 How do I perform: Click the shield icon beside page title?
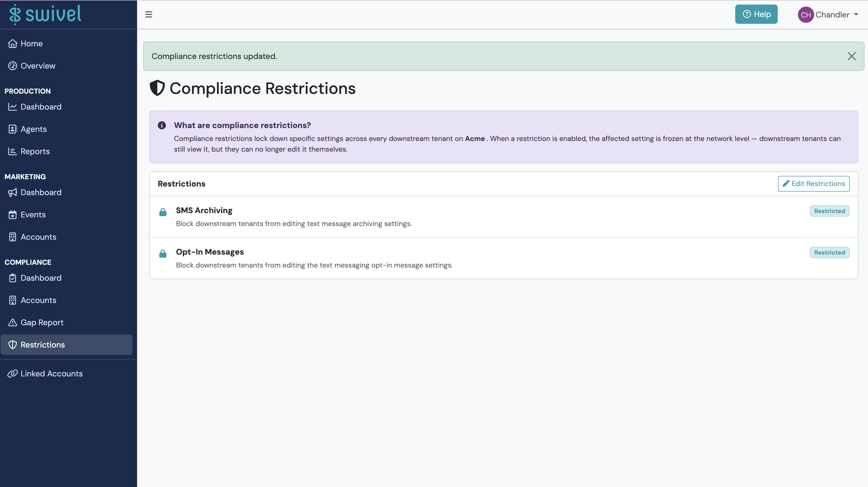(x=157, y=88)
